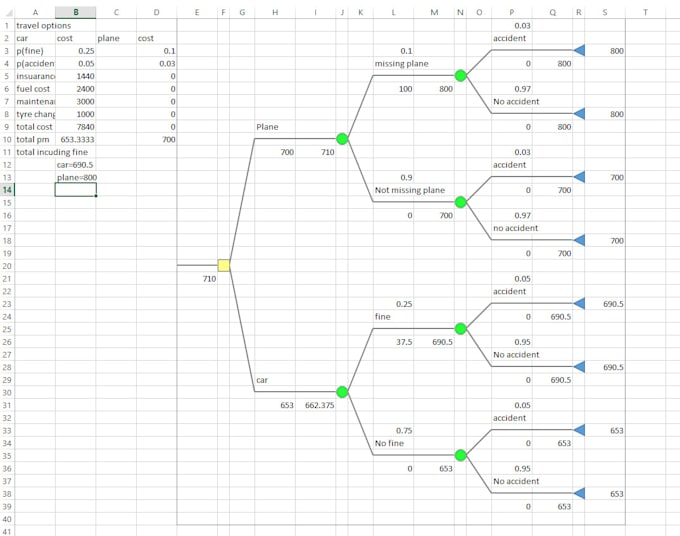Click the 'plane' header cell in C2
Image resolution: width=680 pixels, height=536 pixels.
point(108,38)
